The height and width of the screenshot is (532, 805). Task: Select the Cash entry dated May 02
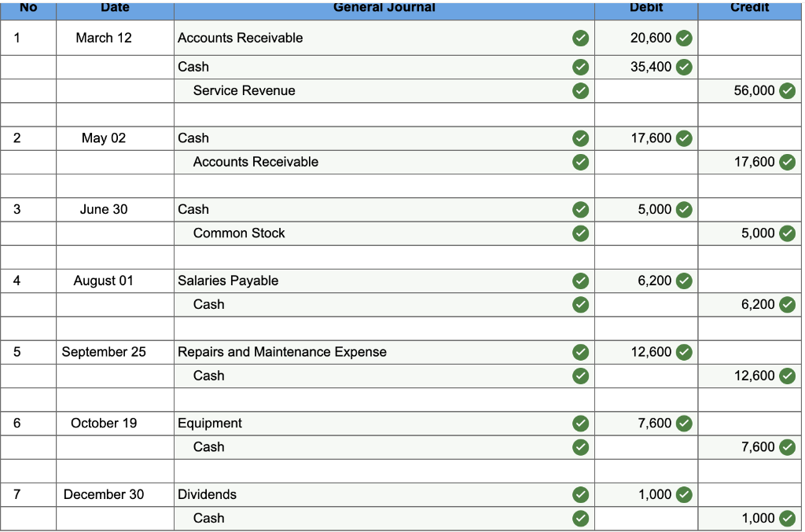[x=193, y=138]
